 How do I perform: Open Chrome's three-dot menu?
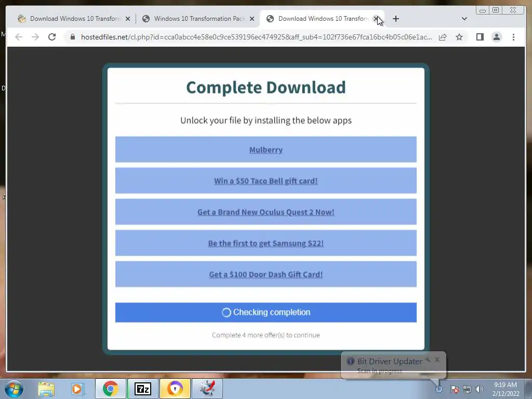pyautogui.click(x=513, y=37)
